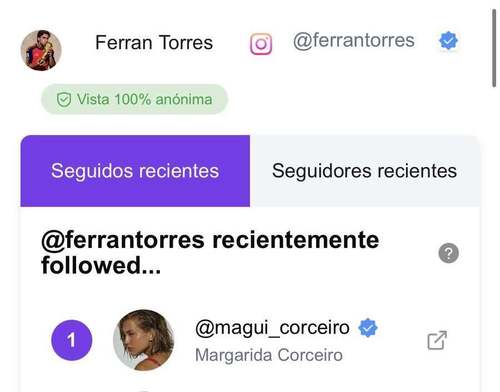Screen dimensions: 500x392
Task: Click the @ferrantorres handle link
Action: pyautogui.click(x=354, y=41)
